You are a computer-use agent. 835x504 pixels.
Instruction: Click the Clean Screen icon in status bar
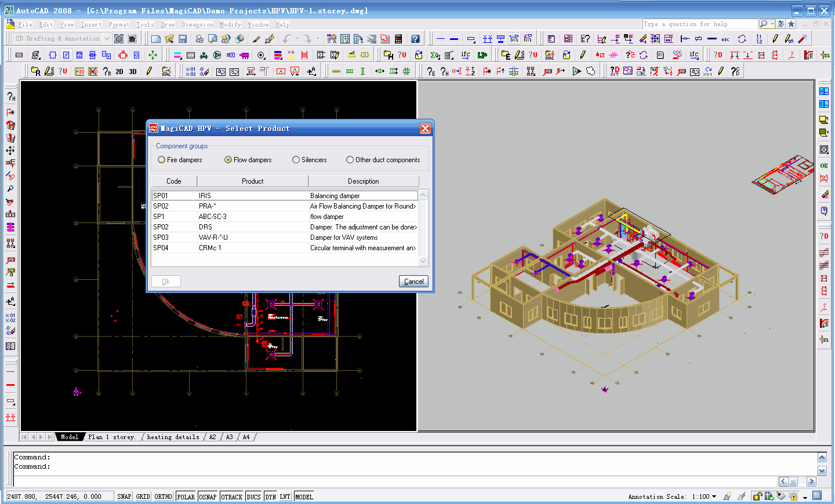click(x=817, y=495)
